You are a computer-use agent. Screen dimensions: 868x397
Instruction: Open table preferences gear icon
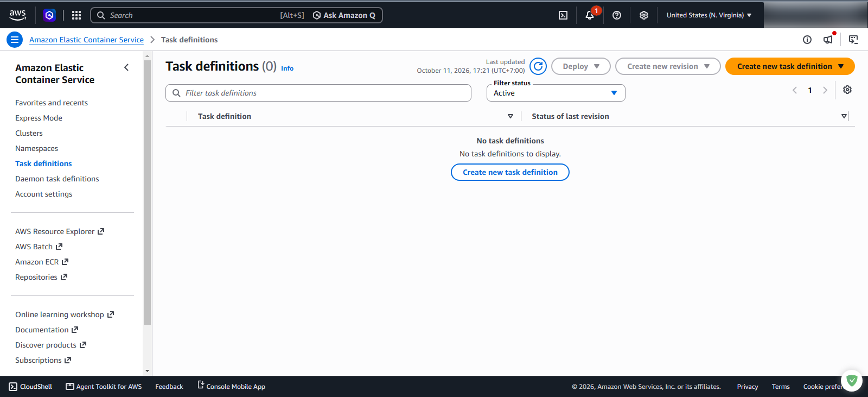(847, 90)
